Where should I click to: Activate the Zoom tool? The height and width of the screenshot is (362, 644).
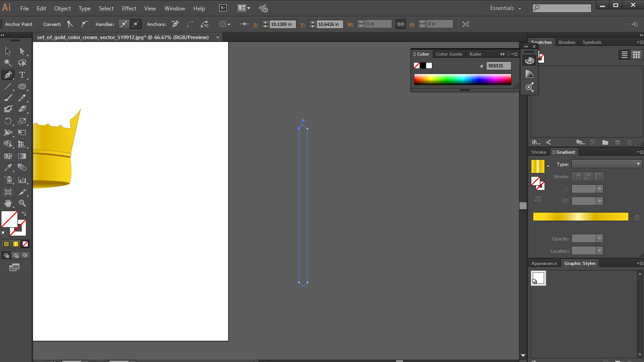pyautogui.click(x=22, y=203)
